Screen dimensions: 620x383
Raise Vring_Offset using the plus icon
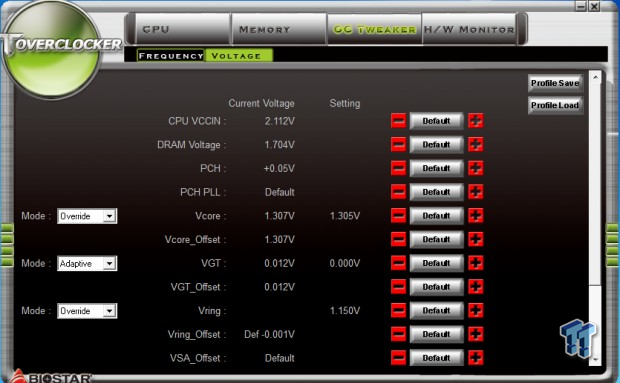476,334
